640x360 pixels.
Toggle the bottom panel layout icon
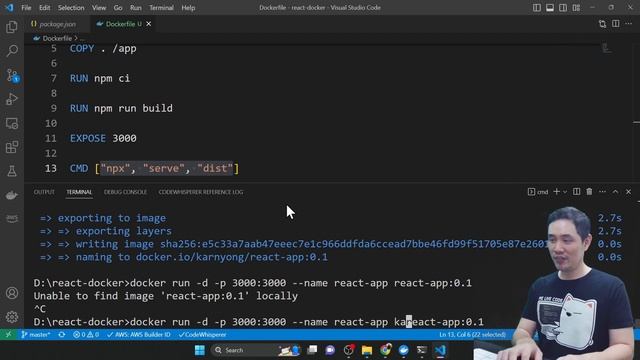tap(550, 8)
